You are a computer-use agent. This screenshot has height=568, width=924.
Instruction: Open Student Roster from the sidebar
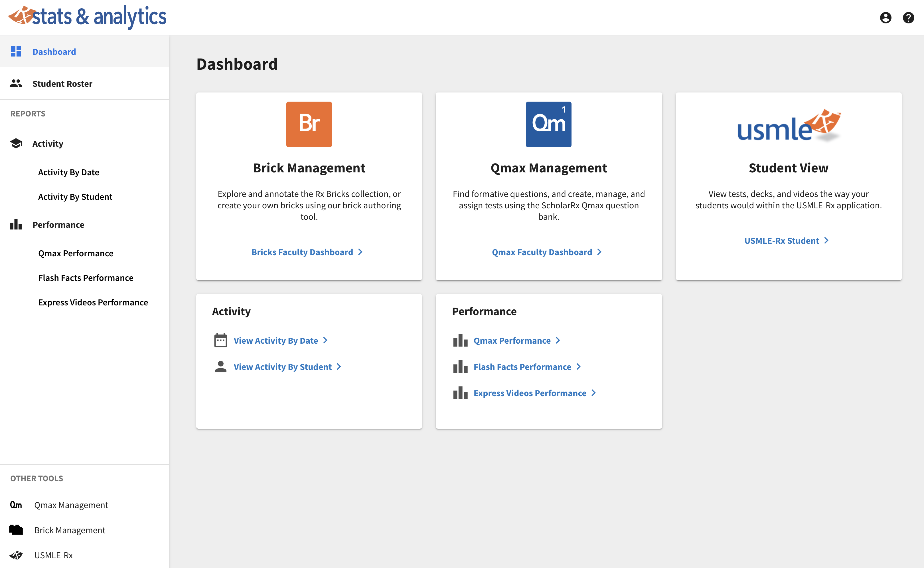(84, 83)
